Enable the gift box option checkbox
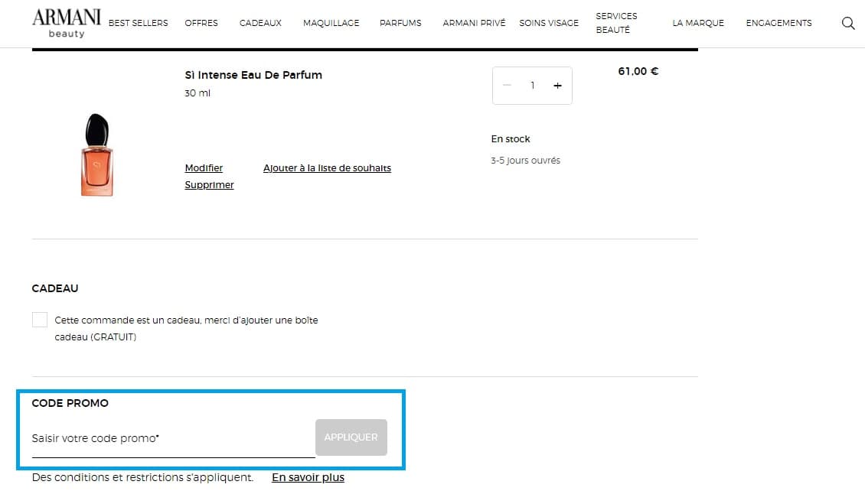The width and height of the screenshot is (865, 504). pos(39,319)
